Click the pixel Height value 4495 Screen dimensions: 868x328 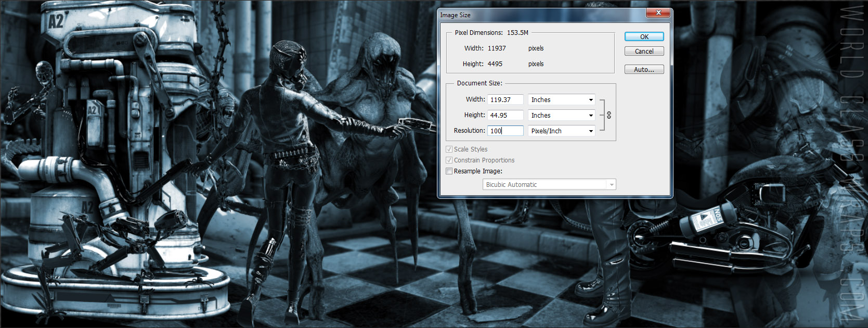[495, 64]
